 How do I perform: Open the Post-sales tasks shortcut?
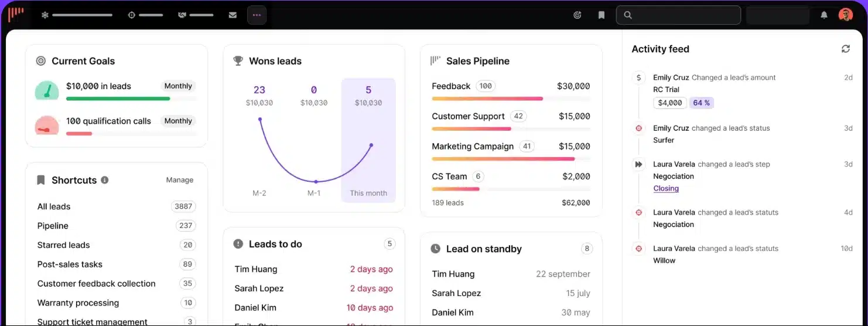click(116, 264)
